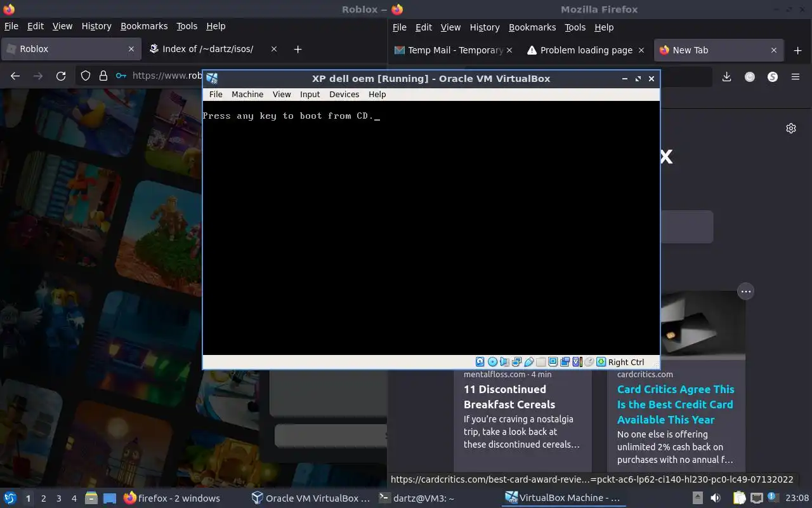The height and width of the screenshot is (508, 812).
Task: Click the S extension icon in Firefox toolbar
Action: pos(773,77)
